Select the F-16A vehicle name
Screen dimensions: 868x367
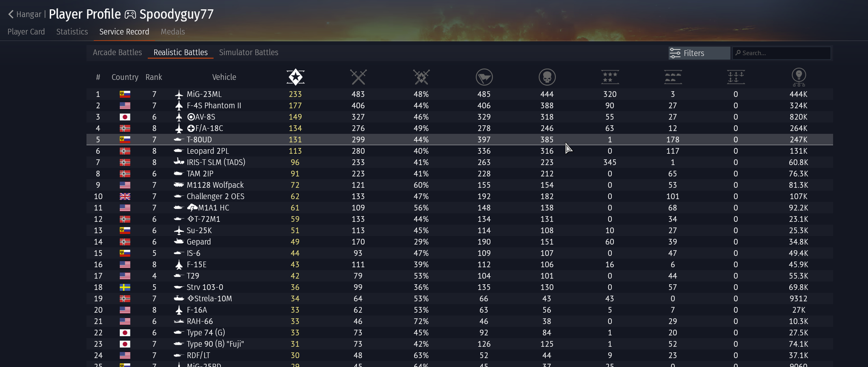(x=197, y=310)
